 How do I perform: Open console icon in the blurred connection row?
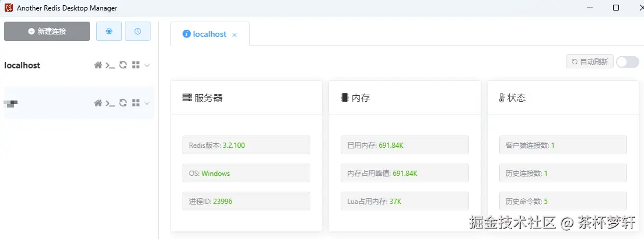click(110, 103)
